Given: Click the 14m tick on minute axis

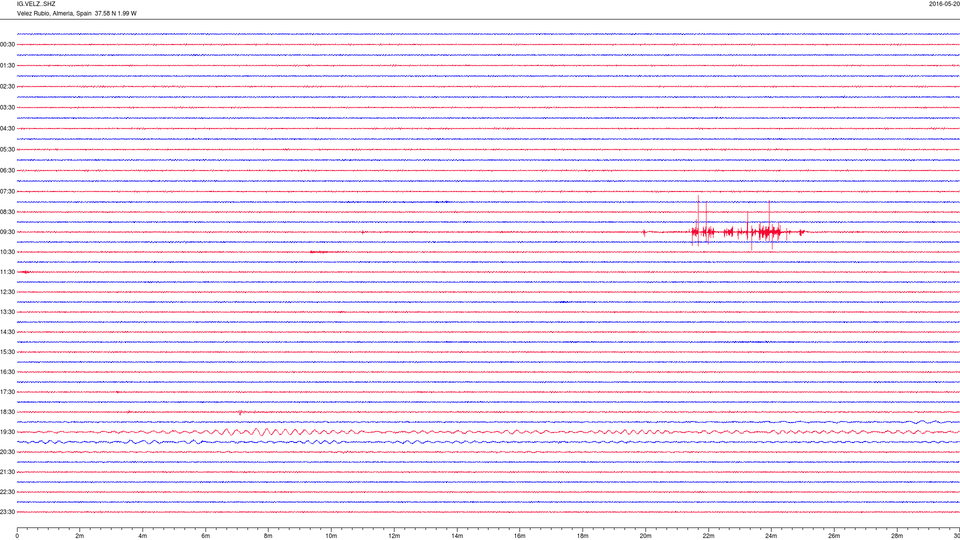Looking at the screenshot, I should click(x=457, y=536).
